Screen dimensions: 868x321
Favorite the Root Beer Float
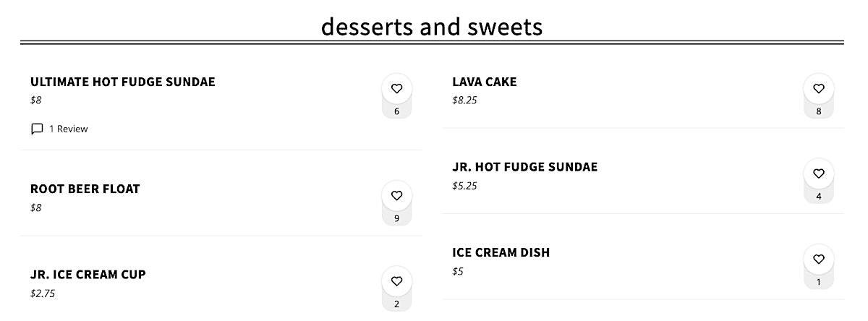(x=396, y=196)
